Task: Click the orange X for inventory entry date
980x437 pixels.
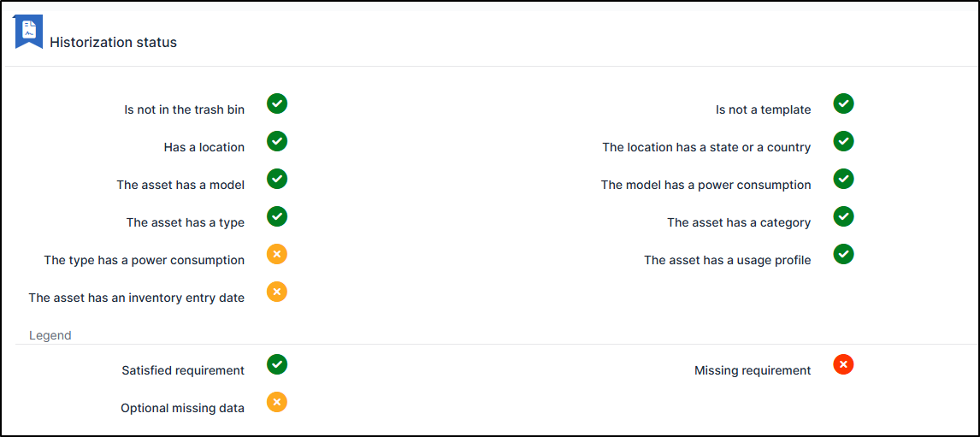Action: 276,292
